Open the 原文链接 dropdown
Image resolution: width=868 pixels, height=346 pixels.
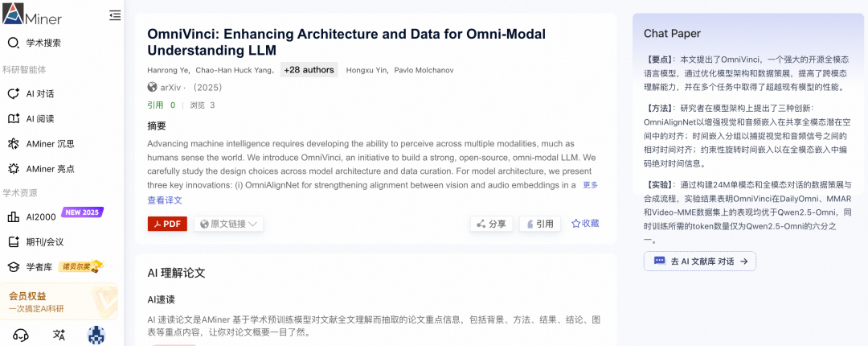[228, 224]
